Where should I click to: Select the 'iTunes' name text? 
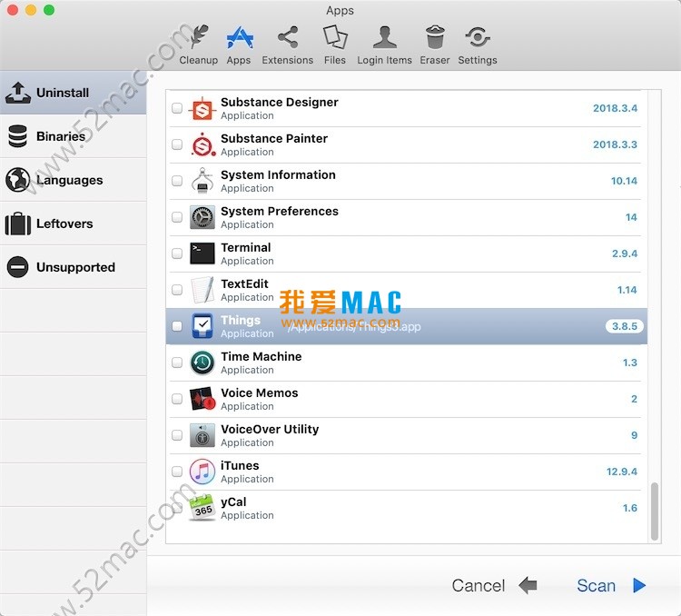click(240, 465)
